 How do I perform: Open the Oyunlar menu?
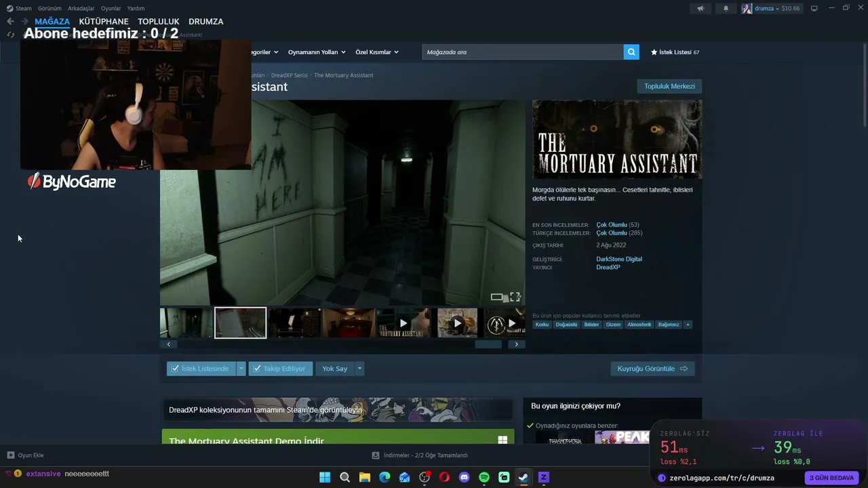click(x=111, y=9)
